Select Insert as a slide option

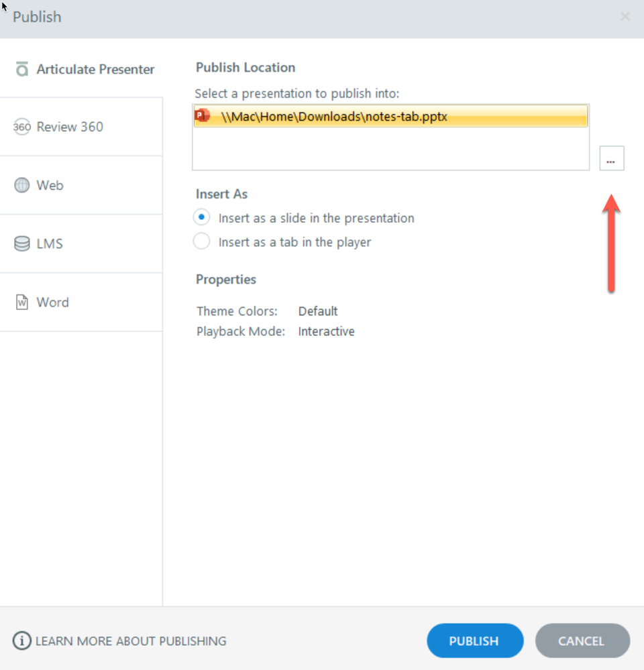[x=201, y=218]
